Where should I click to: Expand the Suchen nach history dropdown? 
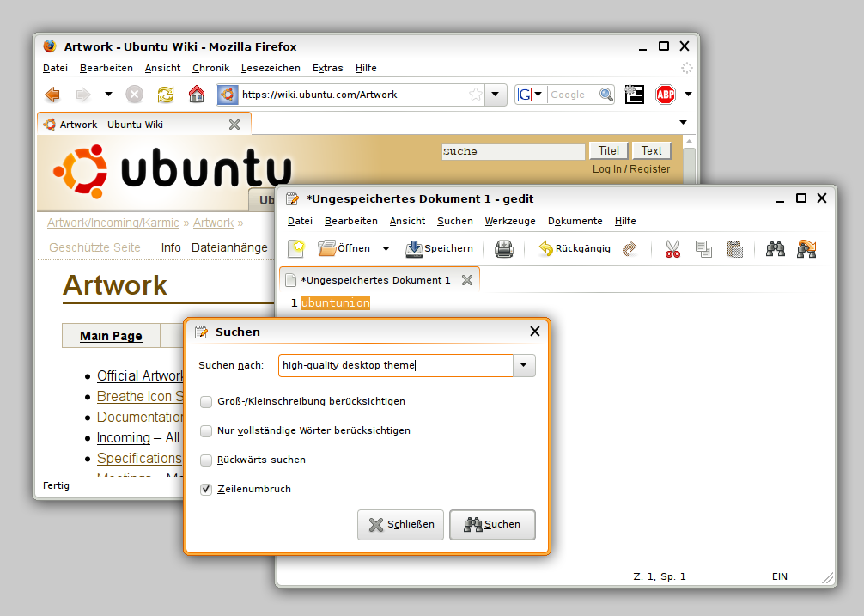tap(524, 365)
